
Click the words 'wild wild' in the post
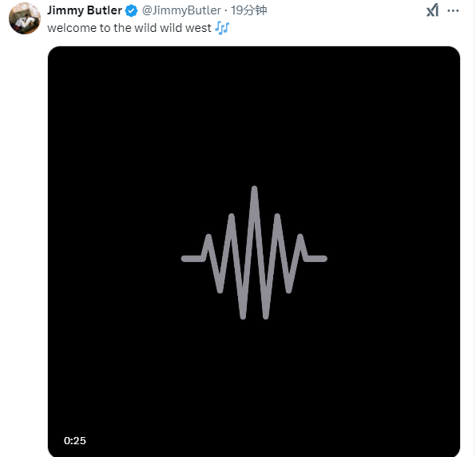click(158, 28)
